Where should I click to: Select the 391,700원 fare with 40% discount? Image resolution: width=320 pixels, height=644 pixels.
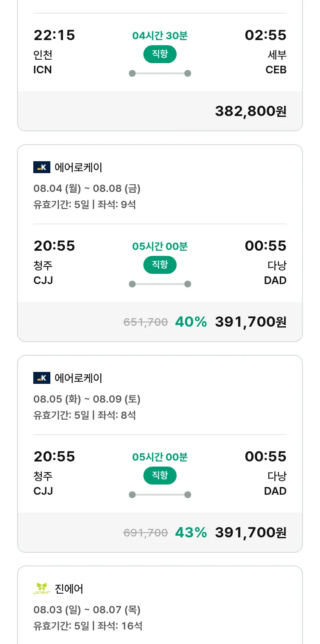click(x=250, y=322)
